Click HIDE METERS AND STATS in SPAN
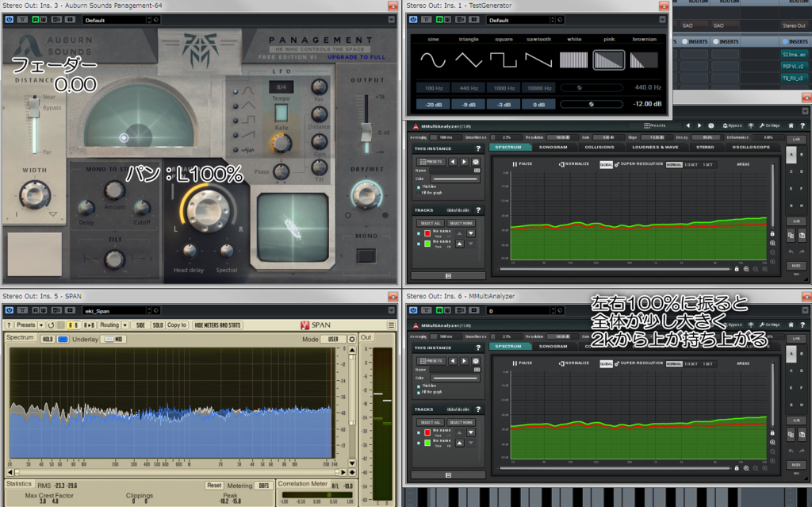Screen dimensions: 812x507 click(217, 325)
